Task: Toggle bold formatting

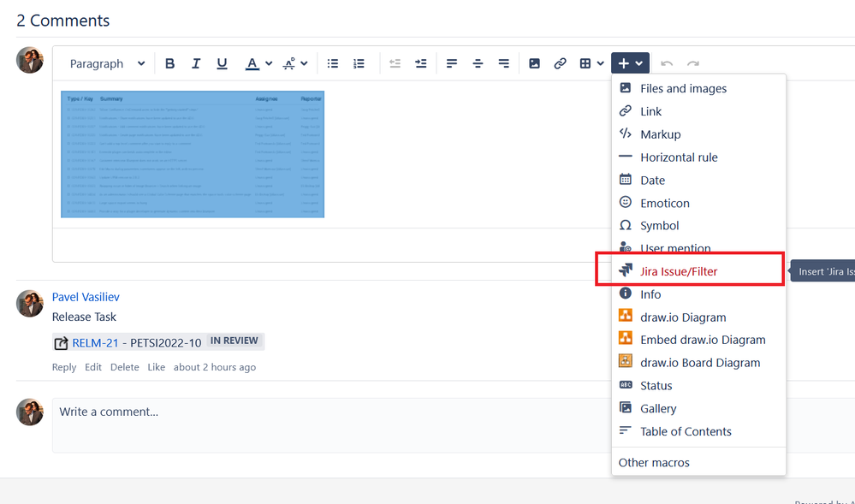Action: 169,64
